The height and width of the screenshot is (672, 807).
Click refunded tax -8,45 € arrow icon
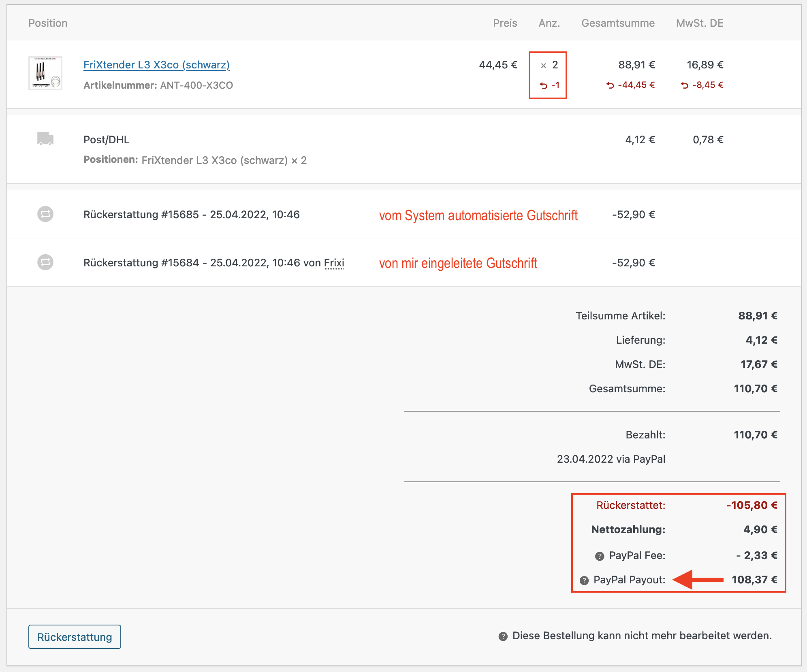point(684,85)
